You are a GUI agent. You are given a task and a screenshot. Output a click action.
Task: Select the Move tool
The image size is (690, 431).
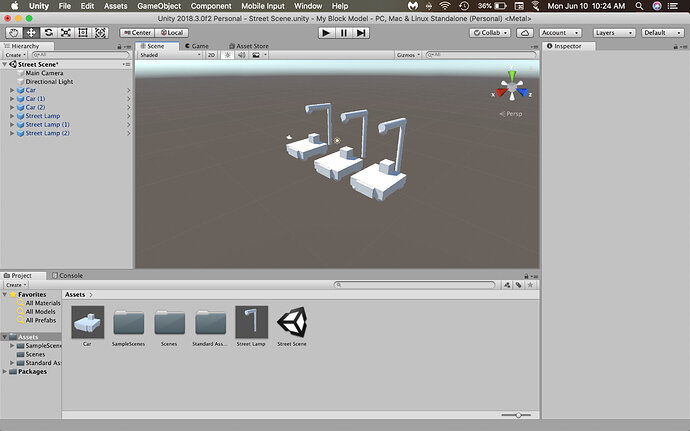coord(31,33)
